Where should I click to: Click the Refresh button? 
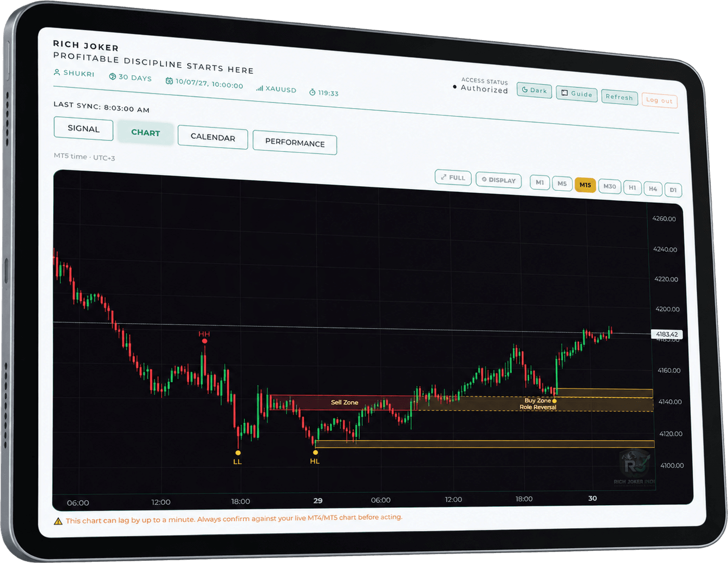click(619, 97)
